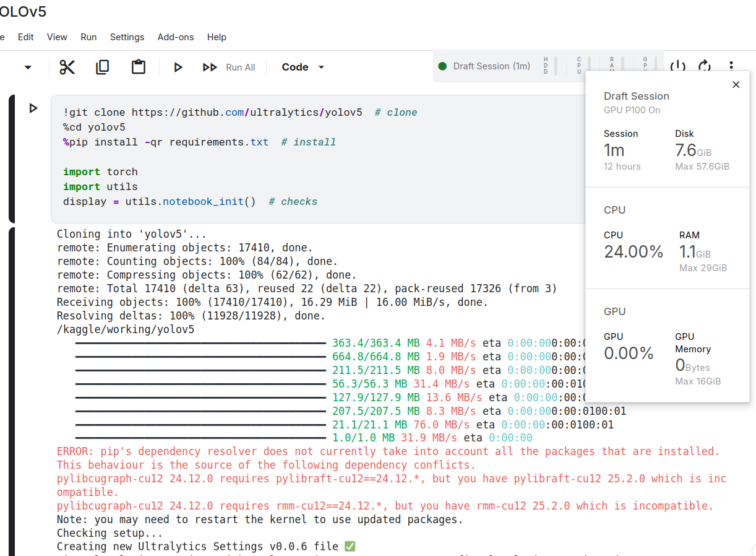
Task: Click 'Resolving deltas: 100%' output line
Action: tap(191, 316)
